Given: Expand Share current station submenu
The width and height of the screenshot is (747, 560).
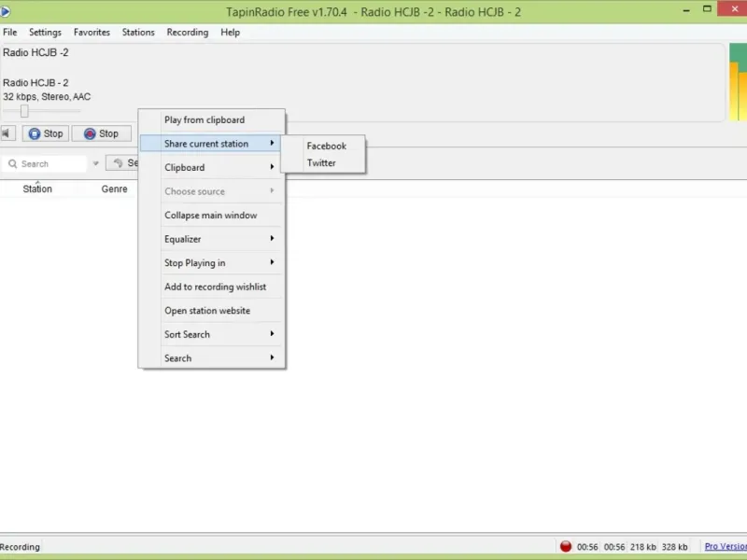Looking at the screenshot, I should click(x=212, y=144).
